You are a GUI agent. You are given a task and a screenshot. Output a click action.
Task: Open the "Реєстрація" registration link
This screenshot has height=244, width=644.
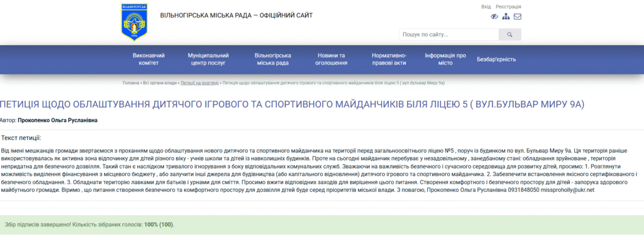pyautogui.click(x=508, y=6)
